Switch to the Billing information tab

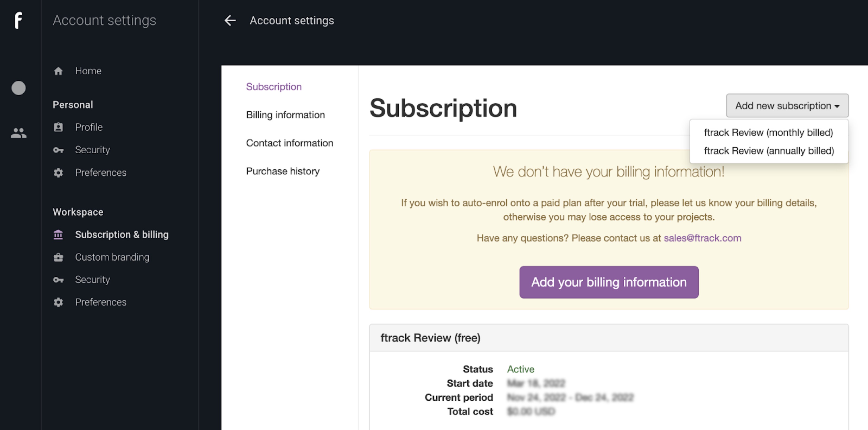click(x=285, y=115)
